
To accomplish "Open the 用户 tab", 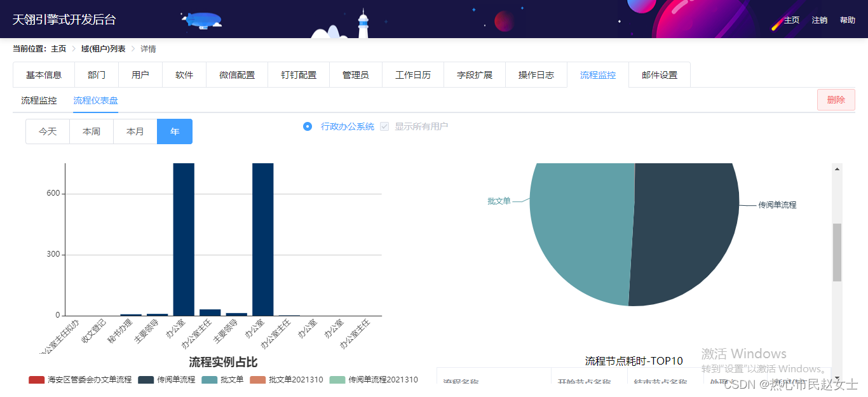I will (140, 75).
